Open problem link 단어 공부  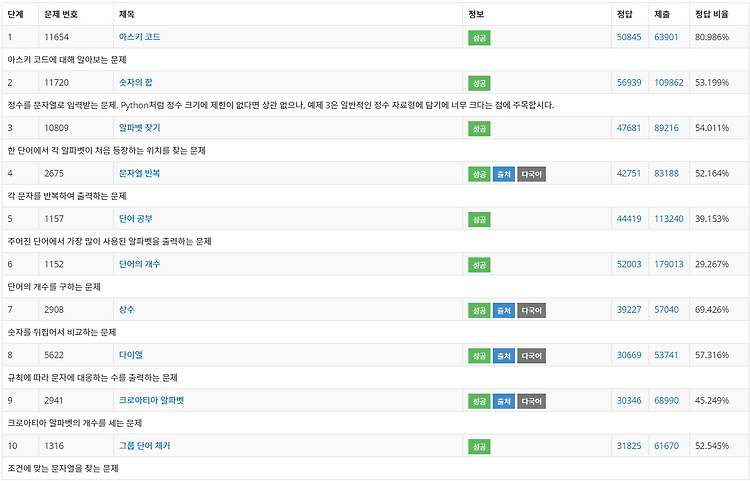point(135,219)
